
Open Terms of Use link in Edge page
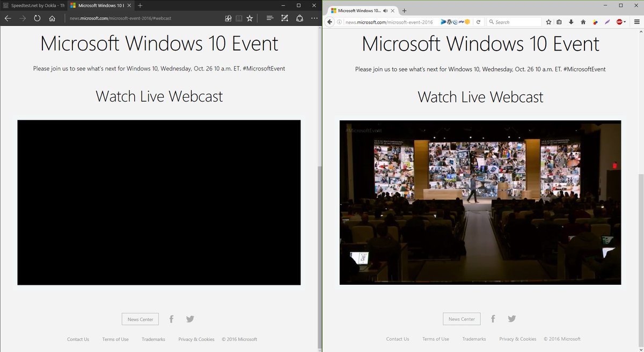115,339
